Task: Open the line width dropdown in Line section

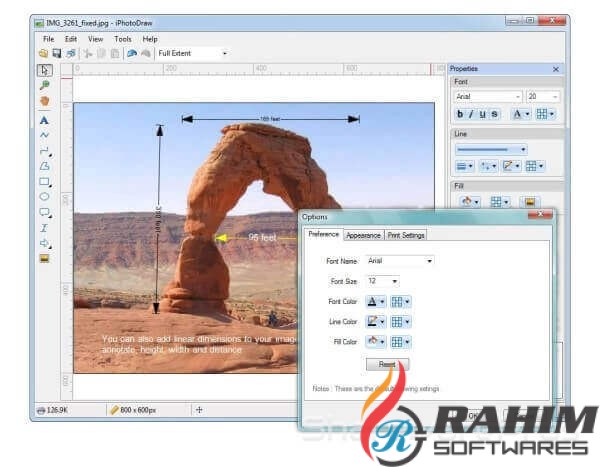Action: coord(465,166)
